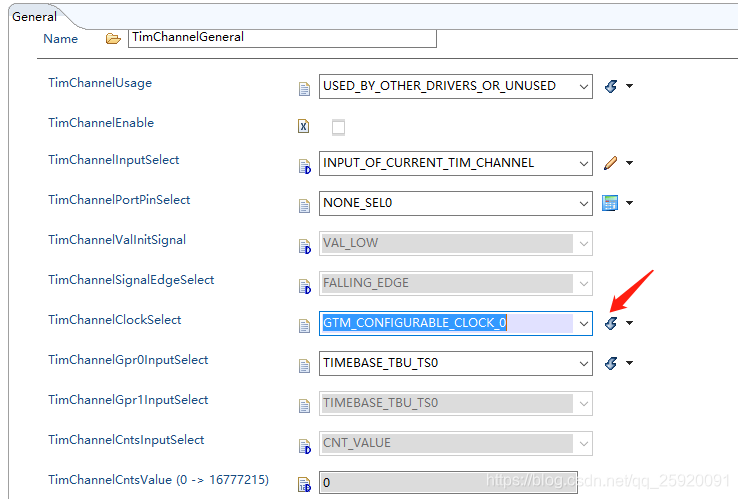
Task: Click the TimChannelEnable label
Action: pyautogui.click(x=101, y=123)
